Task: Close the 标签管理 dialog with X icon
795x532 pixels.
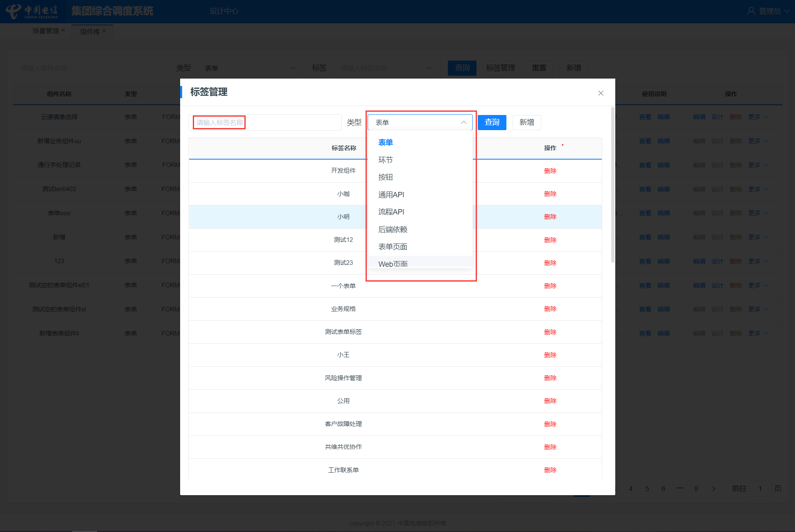Action: point(601,93)
